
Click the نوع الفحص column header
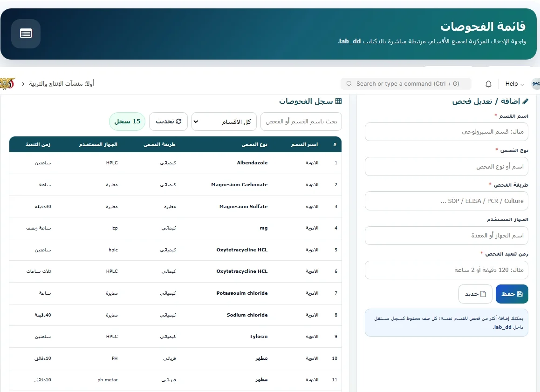(x=254, y=144)
